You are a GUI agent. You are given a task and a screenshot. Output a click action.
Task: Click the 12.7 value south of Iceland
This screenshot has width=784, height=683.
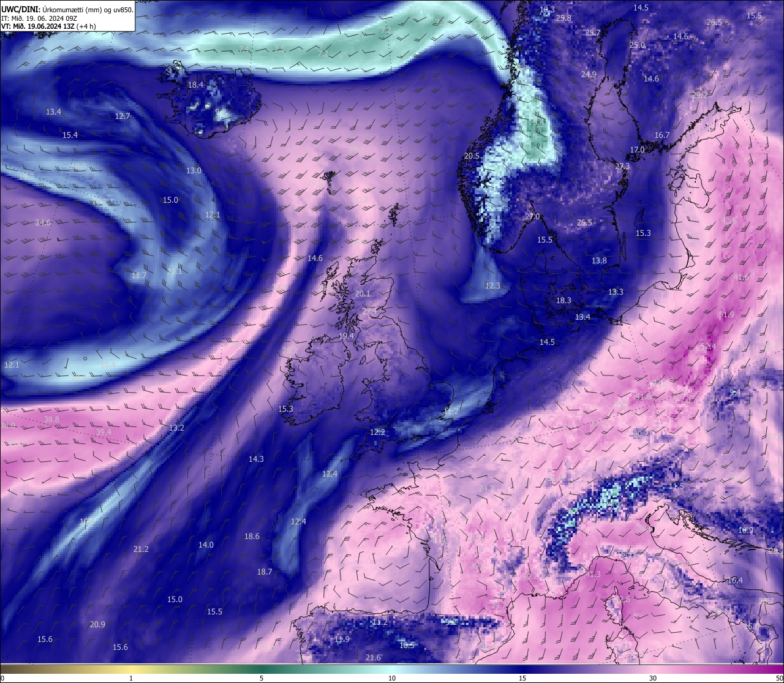point(123,116)
